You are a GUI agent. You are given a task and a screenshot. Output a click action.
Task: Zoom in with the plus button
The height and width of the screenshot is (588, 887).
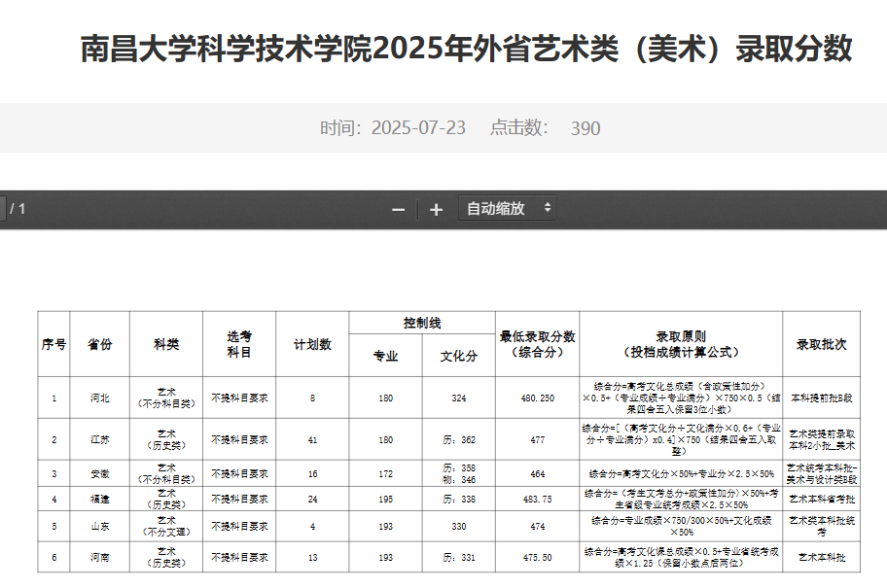436,210
